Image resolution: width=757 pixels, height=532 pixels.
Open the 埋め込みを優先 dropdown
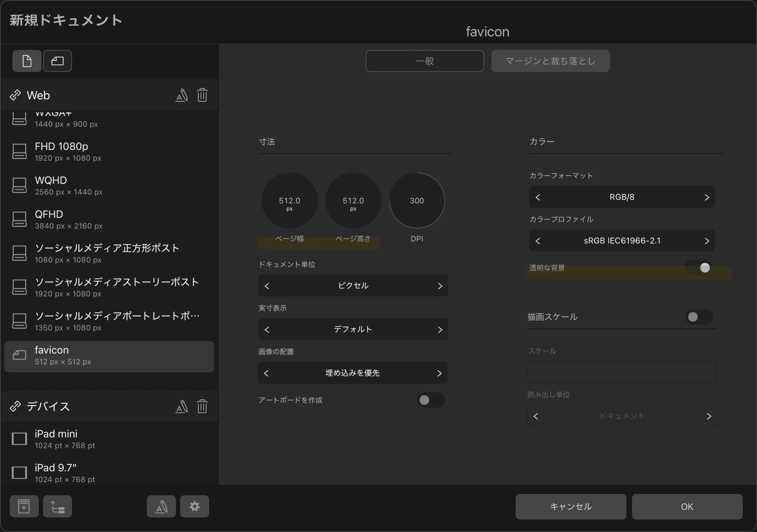353,373
